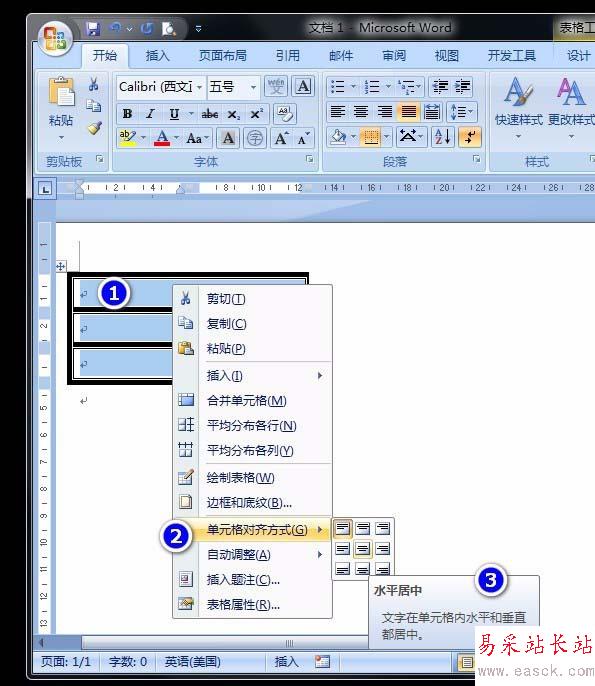Open font color dropdown arrow
Screen dimensions: 595x686
[x=176, y=138]
